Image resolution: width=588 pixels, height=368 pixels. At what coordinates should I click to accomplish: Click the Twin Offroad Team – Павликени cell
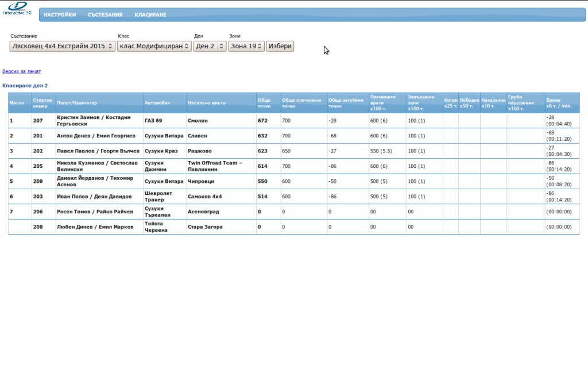215,166
